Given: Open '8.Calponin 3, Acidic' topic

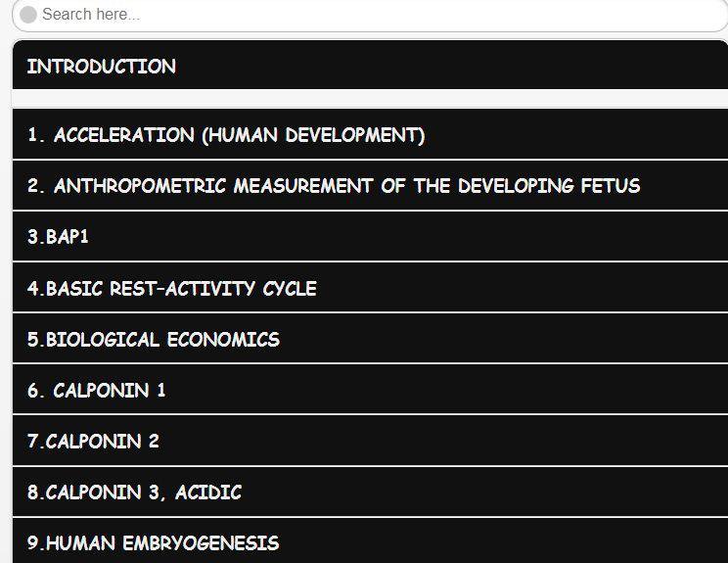Looking at the screenshot, I should (x=370, y=492).
